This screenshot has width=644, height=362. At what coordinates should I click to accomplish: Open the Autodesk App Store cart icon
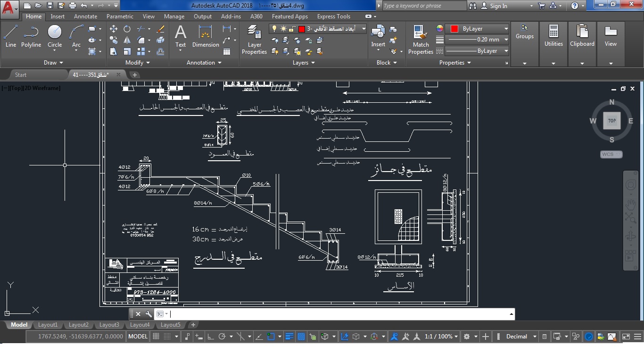(x=542, y=6)
